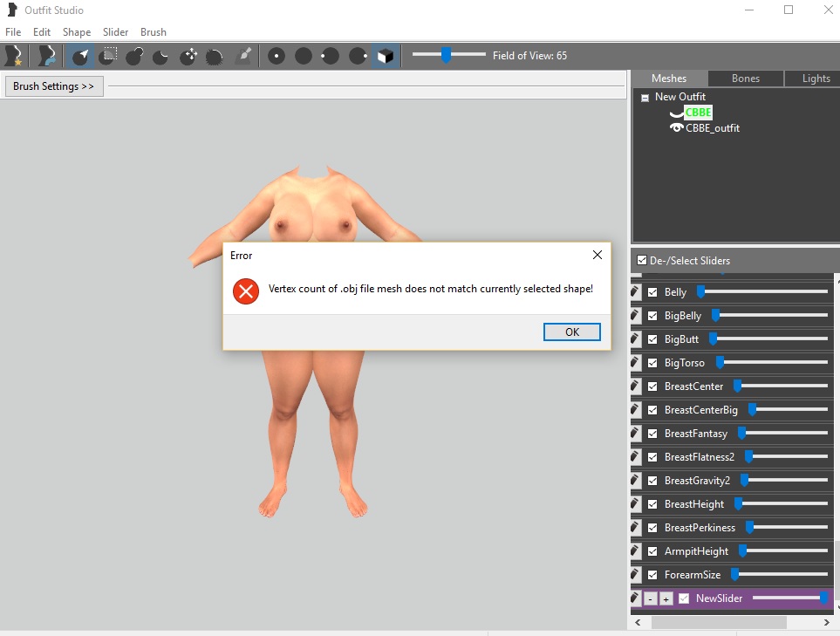Collapse the New Outfit tree node
Image resolution: width=840 pixels, height=636 pixels.
point(645,98)
